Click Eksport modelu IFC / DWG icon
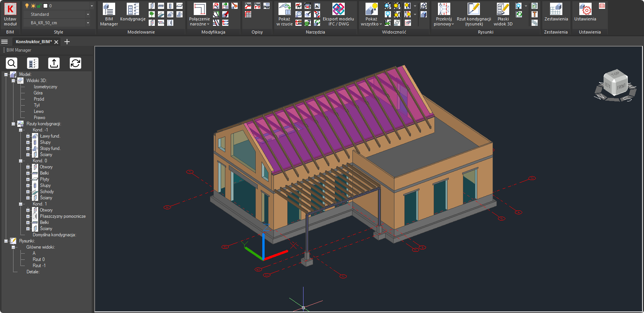Viewport: 644px width, 313px height. (338, 9)
